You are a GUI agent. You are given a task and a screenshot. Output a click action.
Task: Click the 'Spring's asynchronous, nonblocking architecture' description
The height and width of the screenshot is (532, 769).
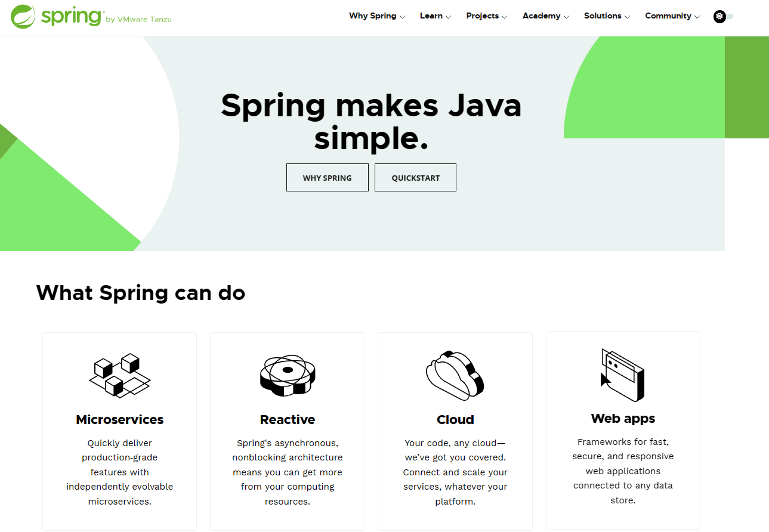tap(288, 472)
